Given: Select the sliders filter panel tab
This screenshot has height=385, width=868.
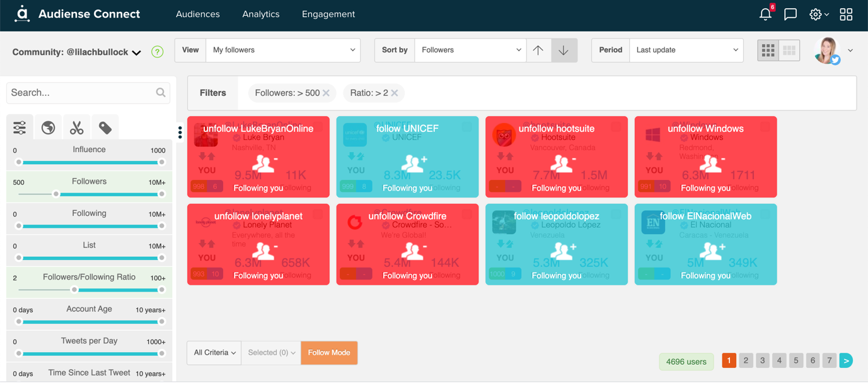Looking at the screenshot, I should [20, 127].
